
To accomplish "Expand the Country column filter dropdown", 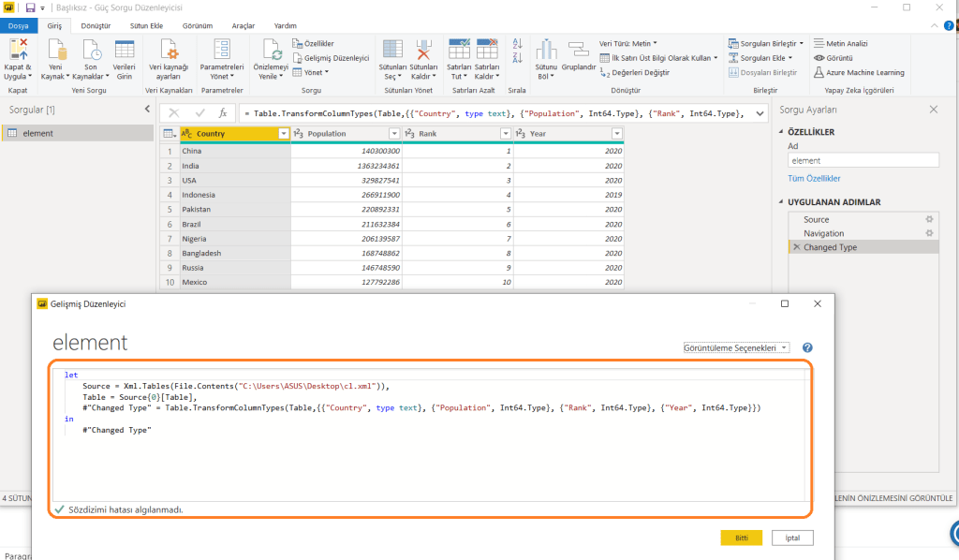I will [x=284, y=134].
